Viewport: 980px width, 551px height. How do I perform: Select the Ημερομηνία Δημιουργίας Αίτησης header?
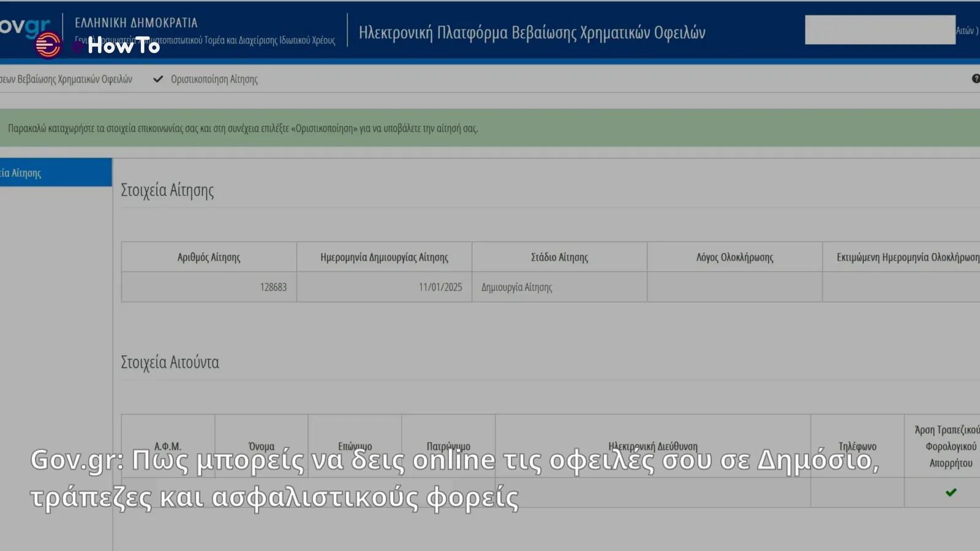[384, 257]
